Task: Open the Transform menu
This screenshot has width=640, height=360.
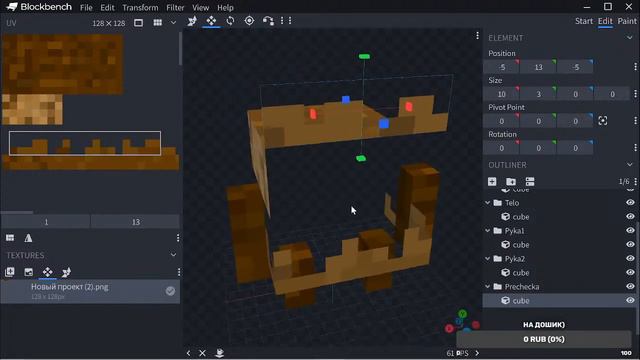Action: [x=140, y=7]
